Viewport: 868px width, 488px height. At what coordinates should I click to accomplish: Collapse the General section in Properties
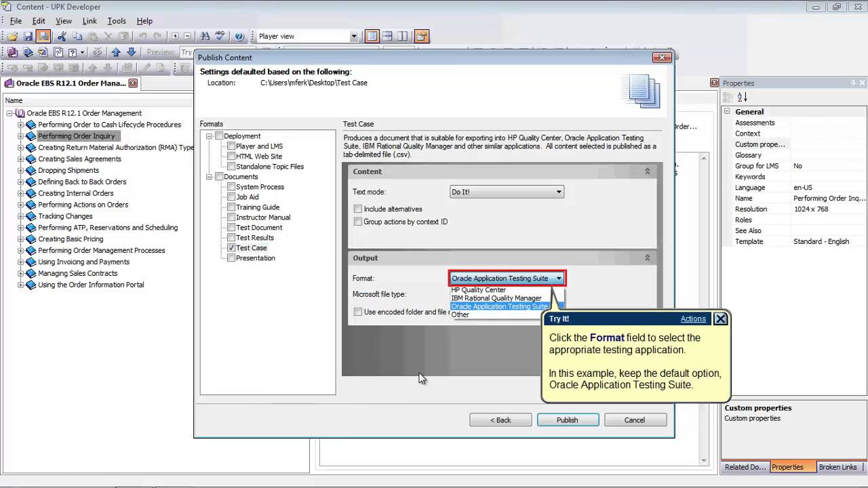pos(727,111)
